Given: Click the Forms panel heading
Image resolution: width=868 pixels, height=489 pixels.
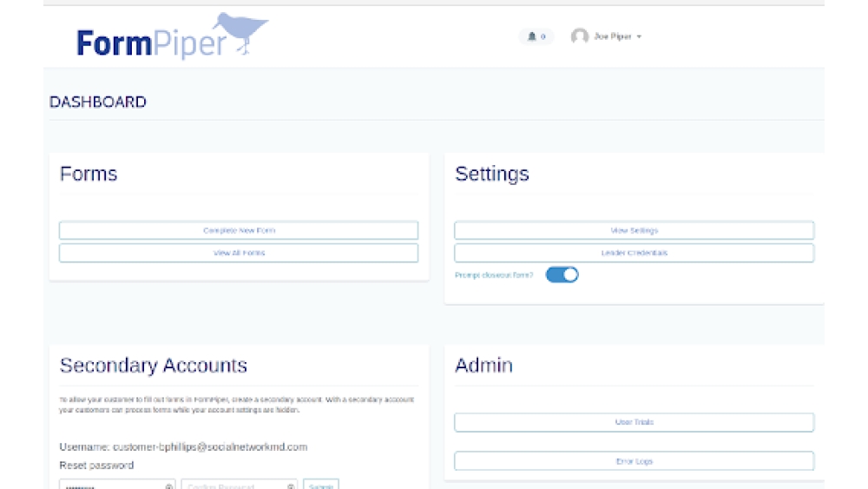Looking at the screenshot, I should point(89,174).
